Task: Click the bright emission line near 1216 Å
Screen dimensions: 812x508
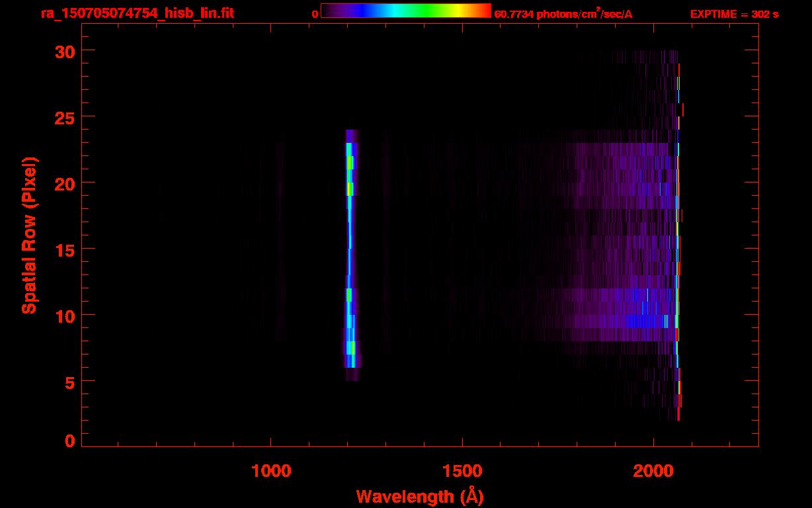Action: (351, 255)
